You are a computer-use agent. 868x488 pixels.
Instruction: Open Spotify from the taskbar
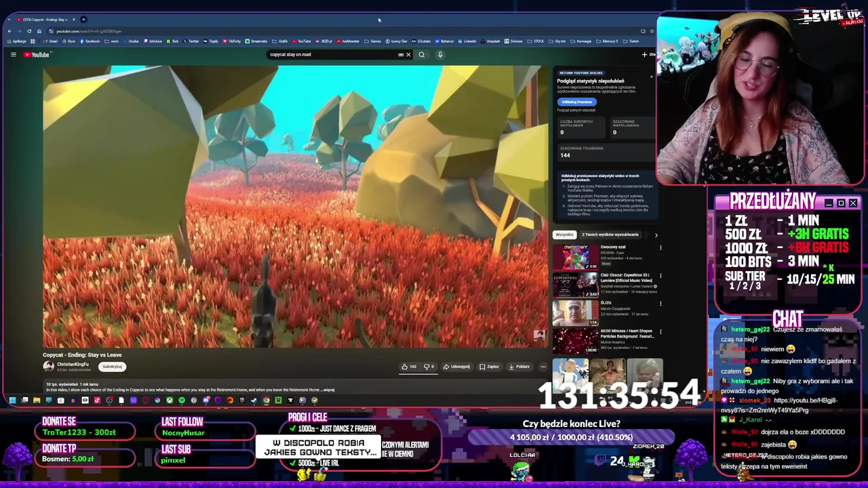point(182,400)
